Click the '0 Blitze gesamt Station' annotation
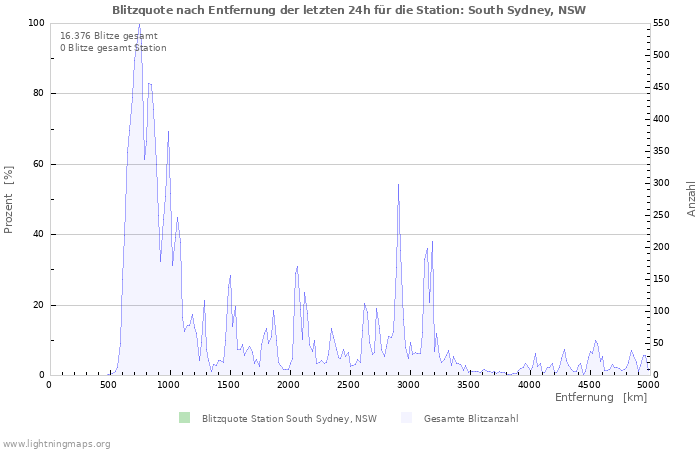 [113, 48]
